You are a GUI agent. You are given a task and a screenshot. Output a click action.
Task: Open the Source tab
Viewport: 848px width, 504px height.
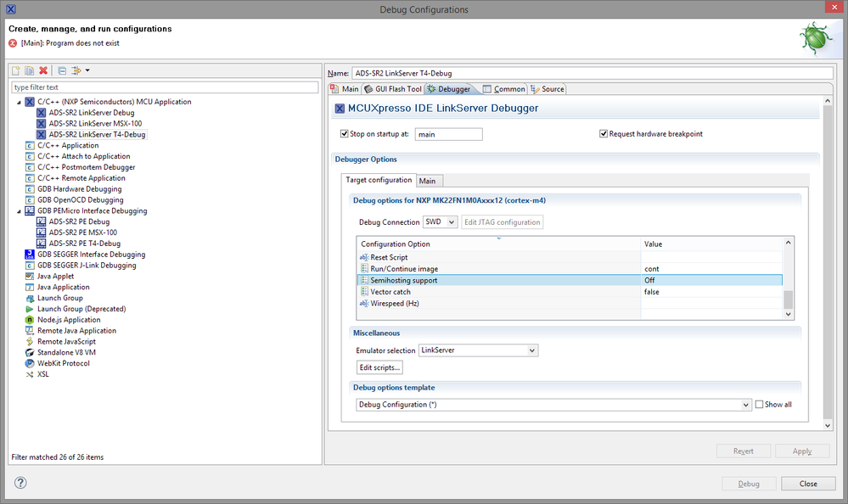click(x=548, y=89)
